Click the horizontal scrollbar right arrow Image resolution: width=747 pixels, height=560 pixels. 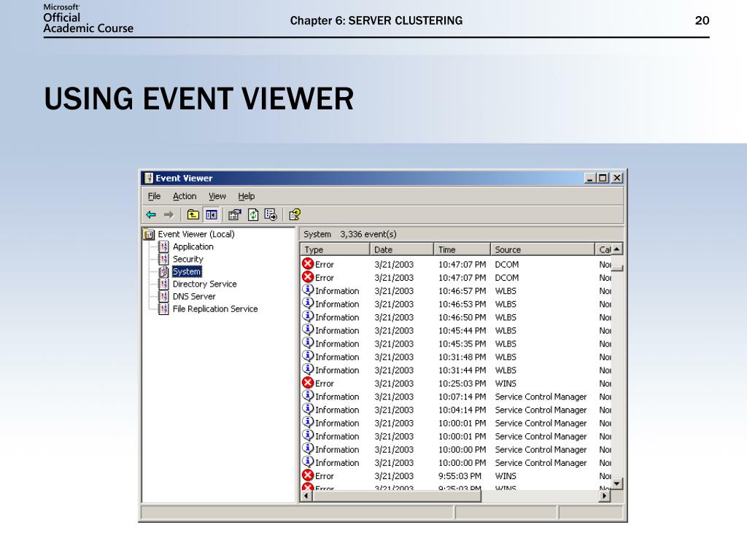pos(605,496)
